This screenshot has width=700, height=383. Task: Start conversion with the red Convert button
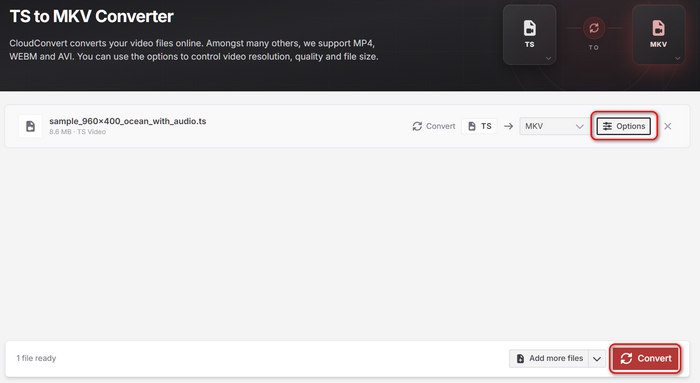[x=646, y=358]
